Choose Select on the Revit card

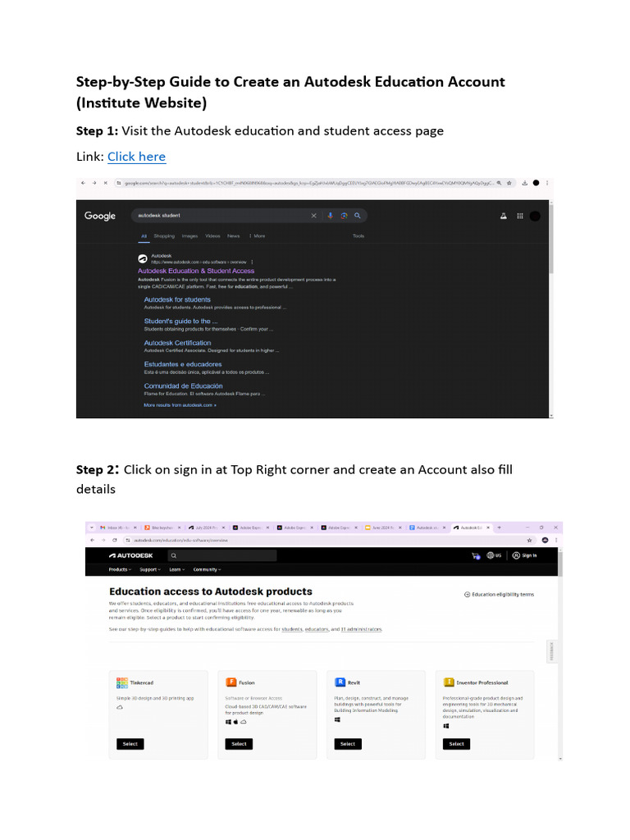pyautogui.click(x=348, y=743)
